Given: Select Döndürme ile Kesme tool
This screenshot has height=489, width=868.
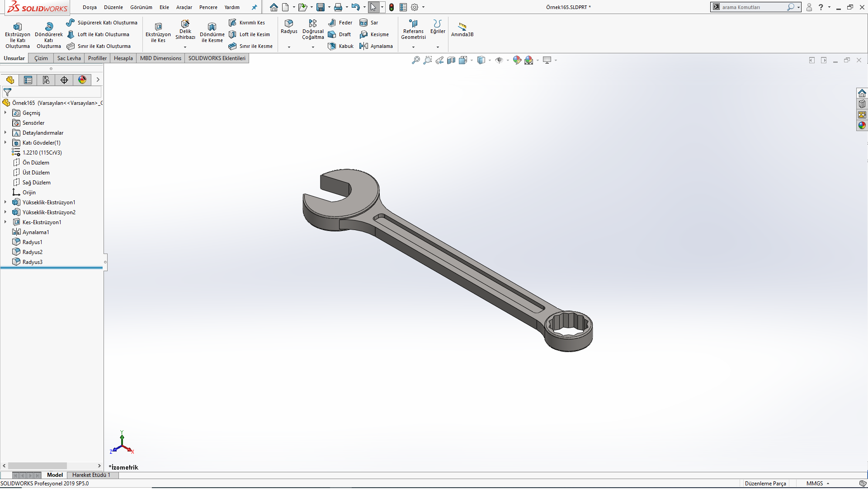Looking at the screenshot, I should pos(212,33).
